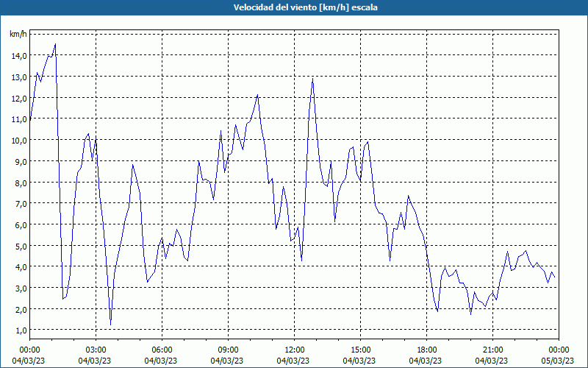
Task: Click the 11,0 value on the y-axis
Action: point(19,119)
